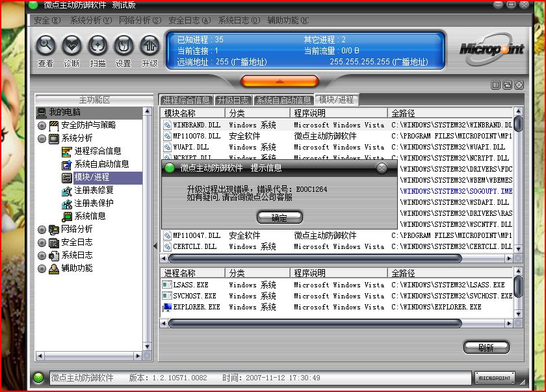Click the LSASS.EXE process icon
Viewport: 546px width, 392px height.
click(168, 285)
